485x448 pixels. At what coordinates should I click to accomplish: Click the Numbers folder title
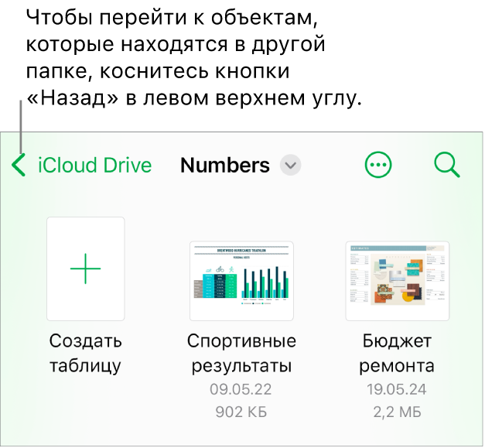coord(225,166)
